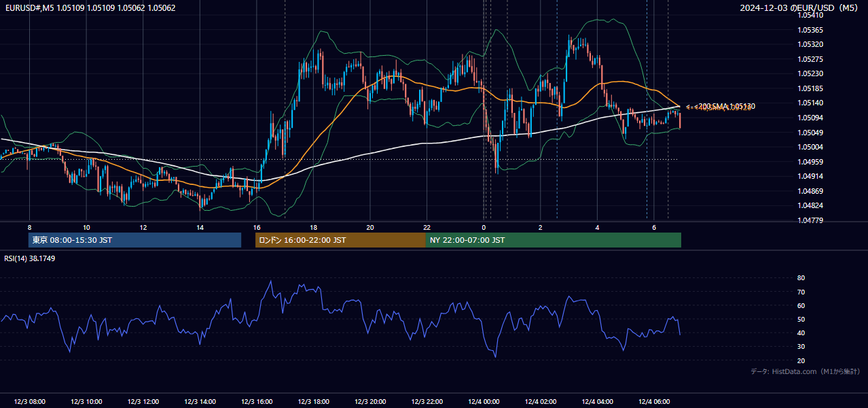This screenshot has width=868, height=408.
Task: Click the 12/3 14:00 date axis label
Action: click(x=200, y=402)
